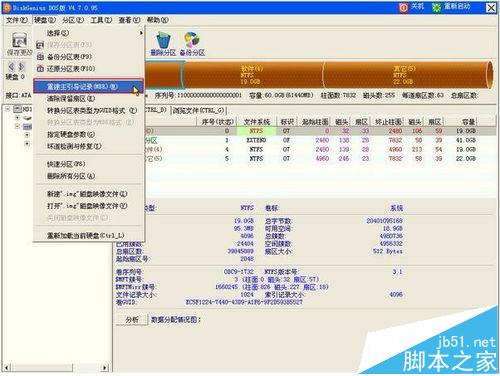Click the 序列号 serial number text

pyautogui.click(x=198, y=95)
